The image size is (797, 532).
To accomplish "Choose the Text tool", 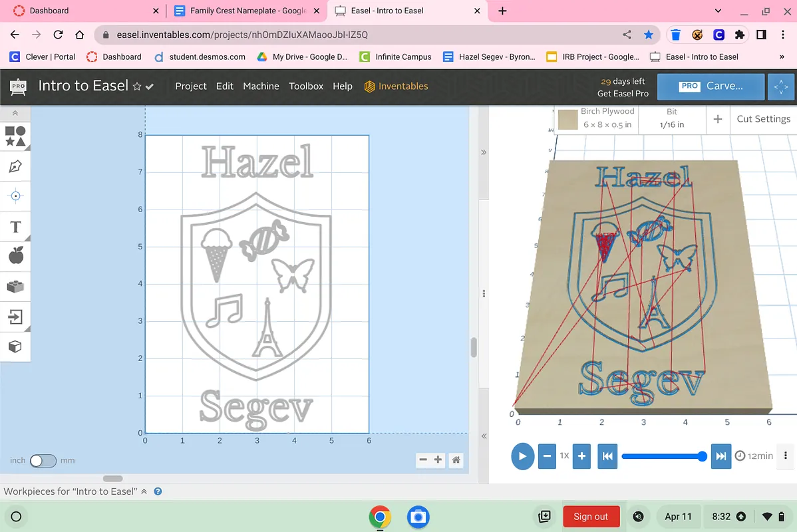I will click(15, 227).
